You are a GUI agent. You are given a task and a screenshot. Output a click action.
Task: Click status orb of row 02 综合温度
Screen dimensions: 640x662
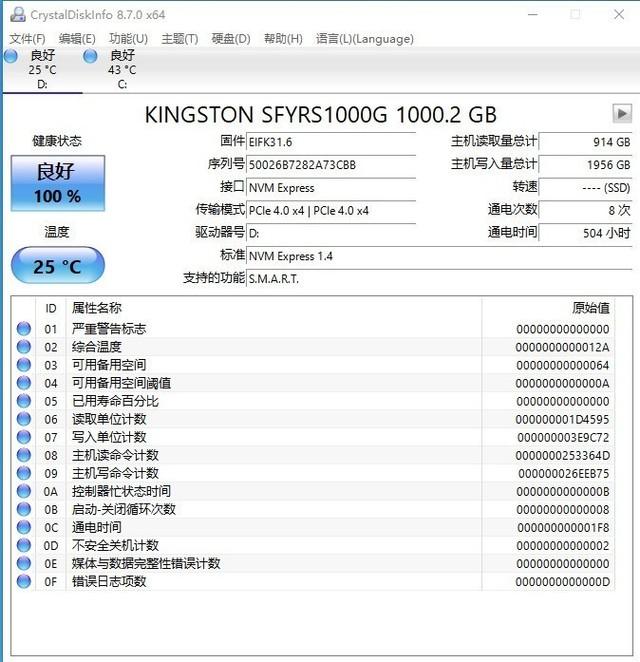24,347
